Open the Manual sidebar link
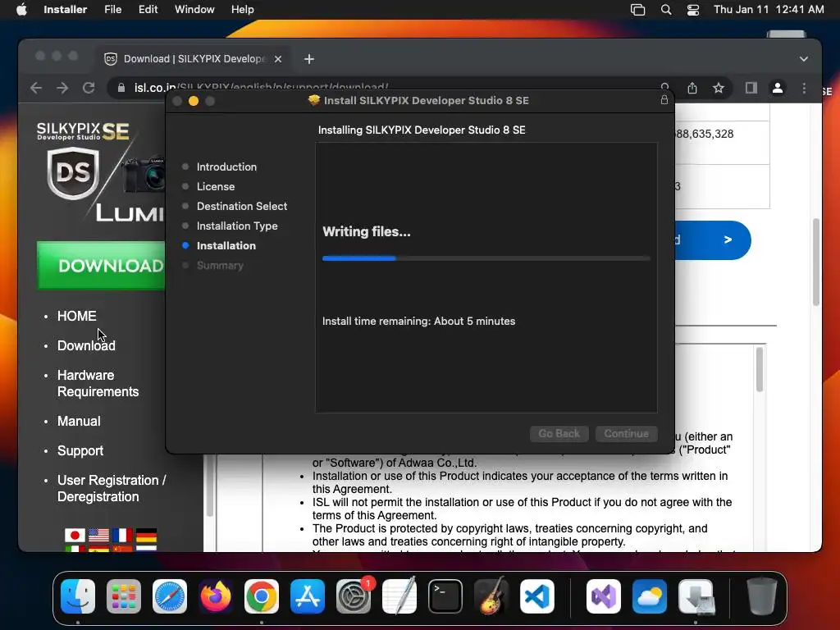The width and height of the screenshot is (840, 630). pyautogui.click(x=79, y=421)
